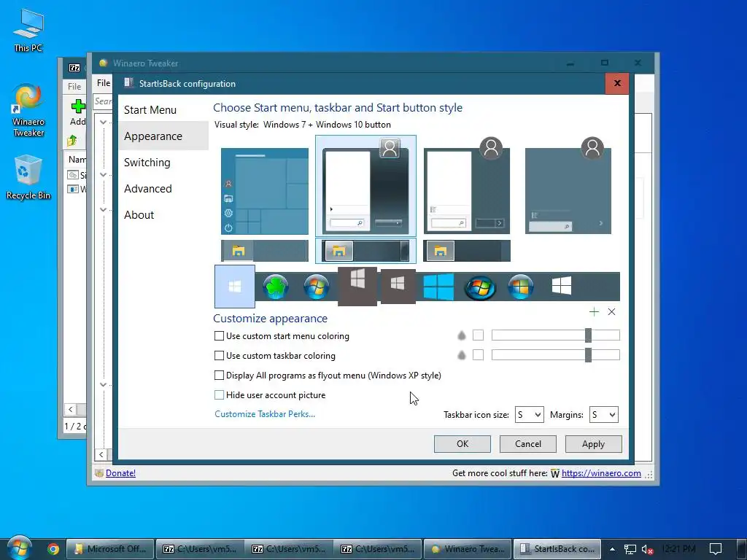The height and width of the screenshot is (560, 747).
Task: Follow the Donate! link
Action: click(120, 472)
